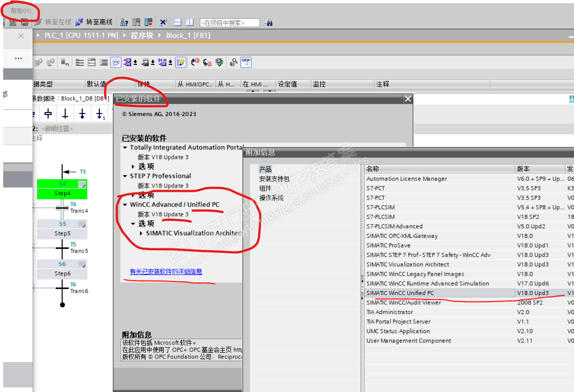Viewport: 574px width, 392px height.
Task: Click the database undo icon in editor toolbar
Action: (x=65, y=62)
